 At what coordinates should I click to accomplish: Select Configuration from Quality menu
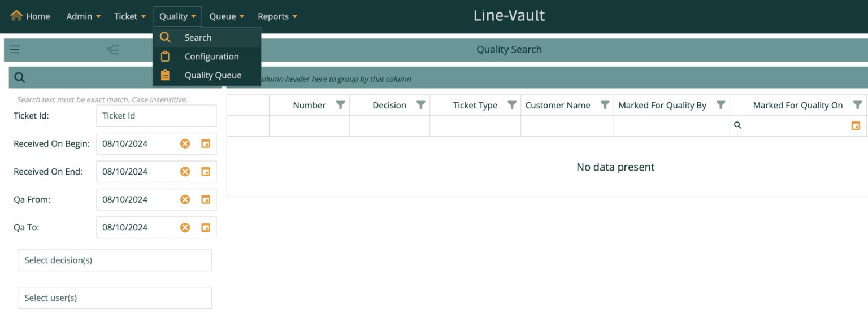(211, 56)
